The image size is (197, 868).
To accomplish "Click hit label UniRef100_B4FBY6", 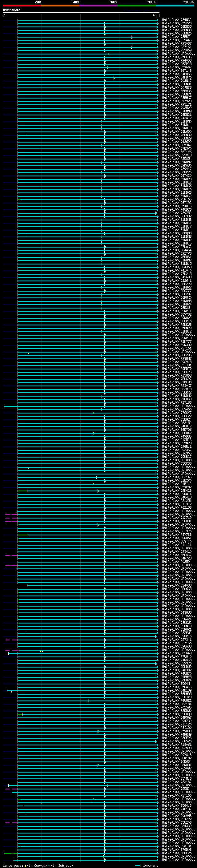I will (x=177, y=78).
